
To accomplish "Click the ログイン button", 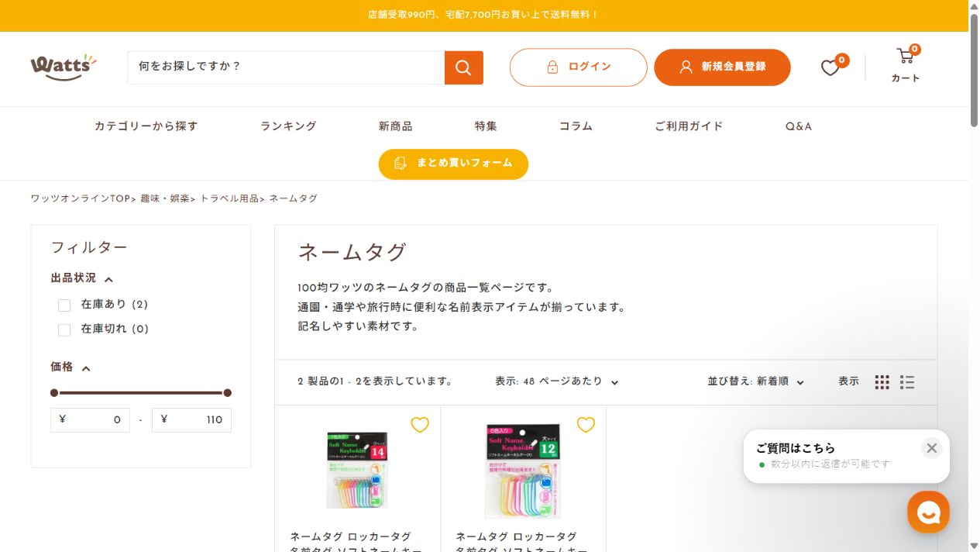I will [578, 67].
